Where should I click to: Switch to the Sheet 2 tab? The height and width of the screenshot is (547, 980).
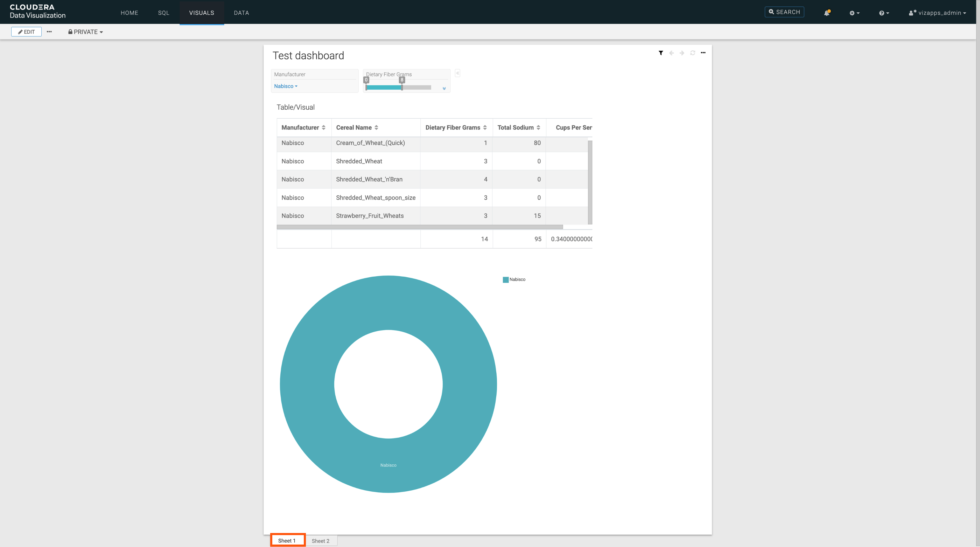point(320,541)
